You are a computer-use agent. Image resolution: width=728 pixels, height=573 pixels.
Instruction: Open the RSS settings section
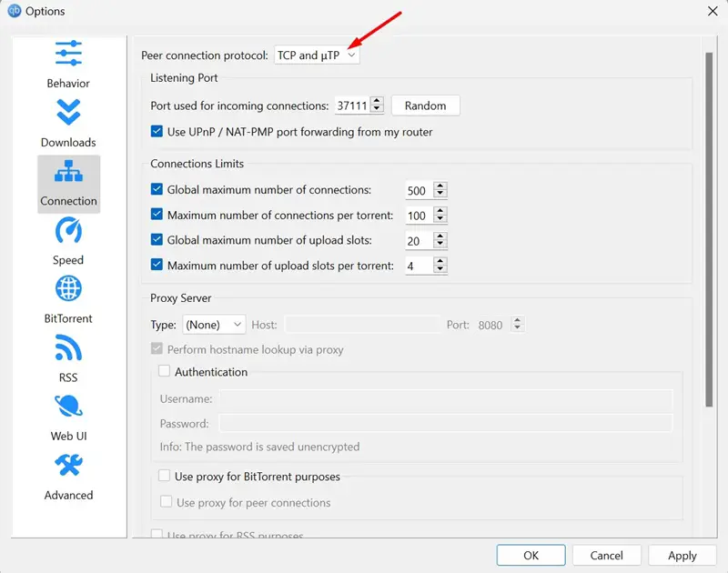[68, 360]
